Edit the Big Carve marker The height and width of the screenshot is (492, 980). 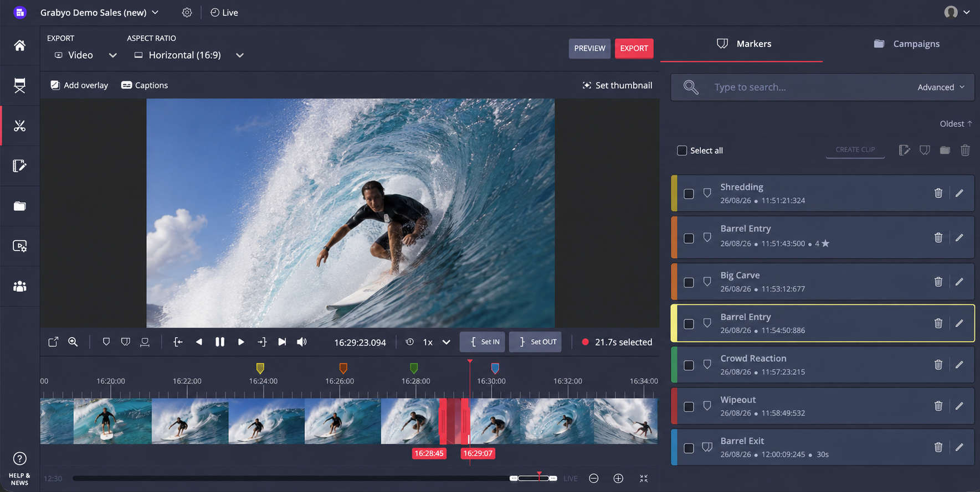point(960,282)
